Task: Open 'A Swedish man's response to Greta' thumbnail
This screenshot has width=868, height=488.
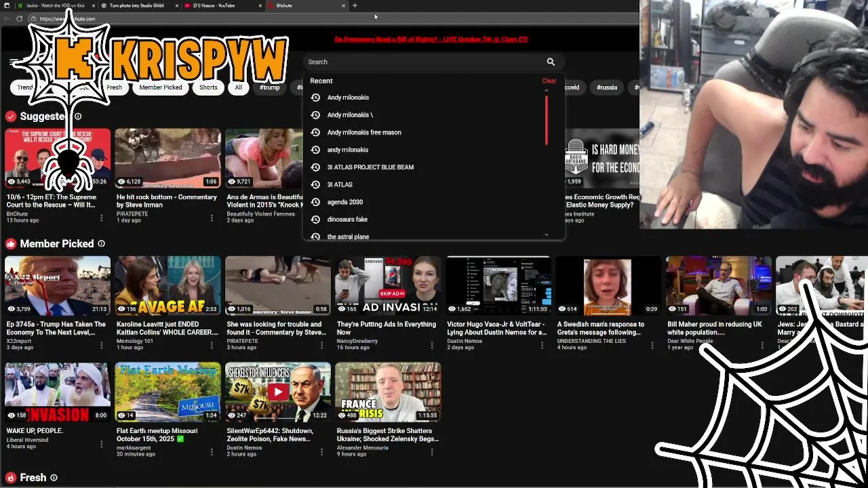Action: [x=608, y=286]
